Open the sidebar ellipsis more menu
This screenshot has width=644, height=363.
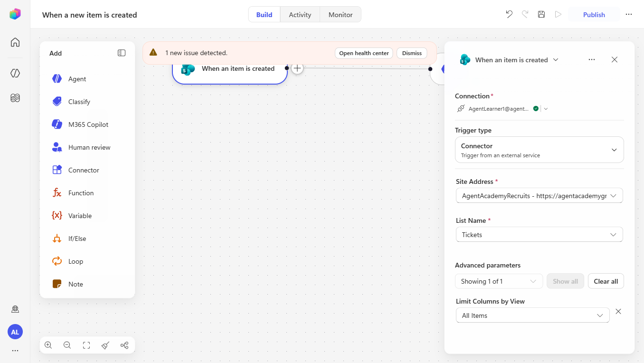tap(15, 351)
